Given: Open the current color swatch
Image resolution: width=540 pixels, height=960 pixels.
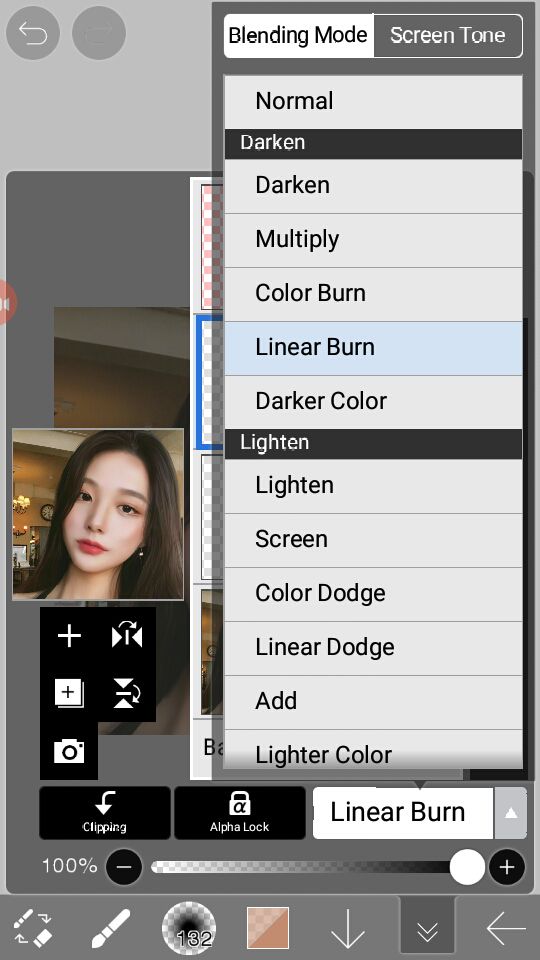Looking at the screenshot, I should point(268,929).
